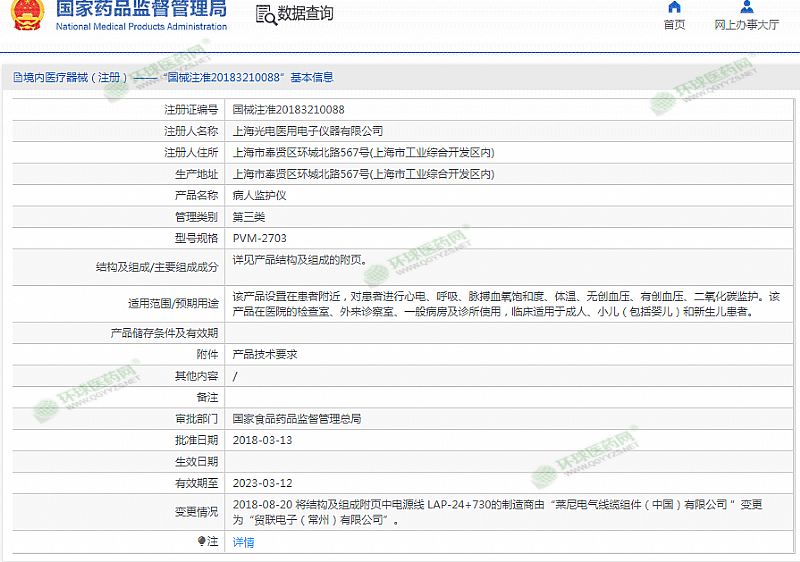The height and width of the screenshot is (562, 800).
Task: Click the model specification PVM-2703 value
Action: (x=259, y=238)
